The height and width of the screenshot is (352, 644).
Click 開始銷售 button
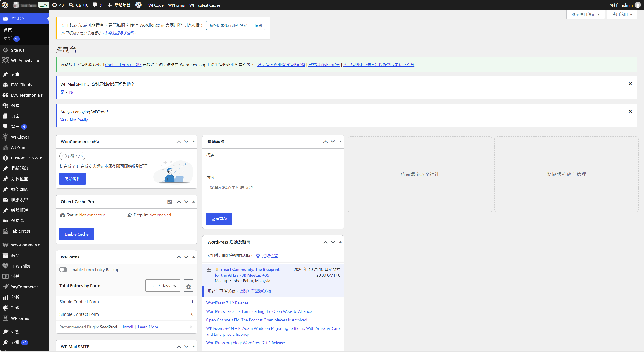point(73,179)
